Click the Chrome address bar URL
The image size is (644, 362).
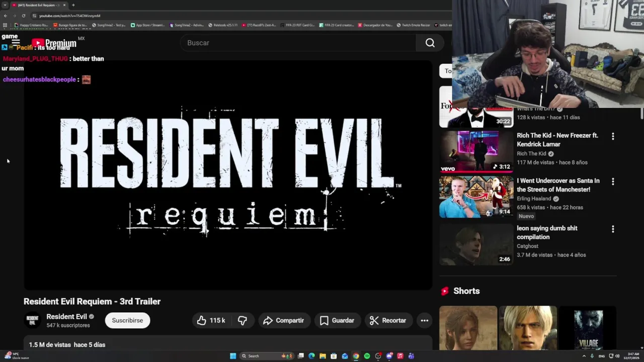69,16
